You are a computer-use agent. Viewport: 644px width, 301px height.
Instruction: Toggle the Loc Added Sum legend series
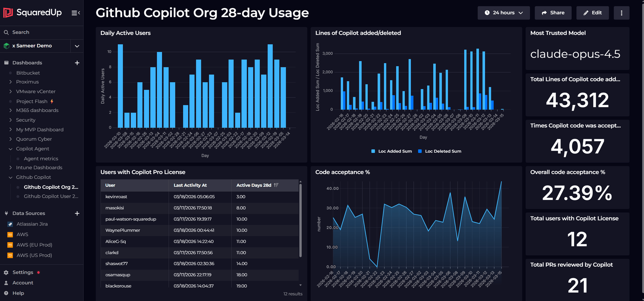pos(391,151)
